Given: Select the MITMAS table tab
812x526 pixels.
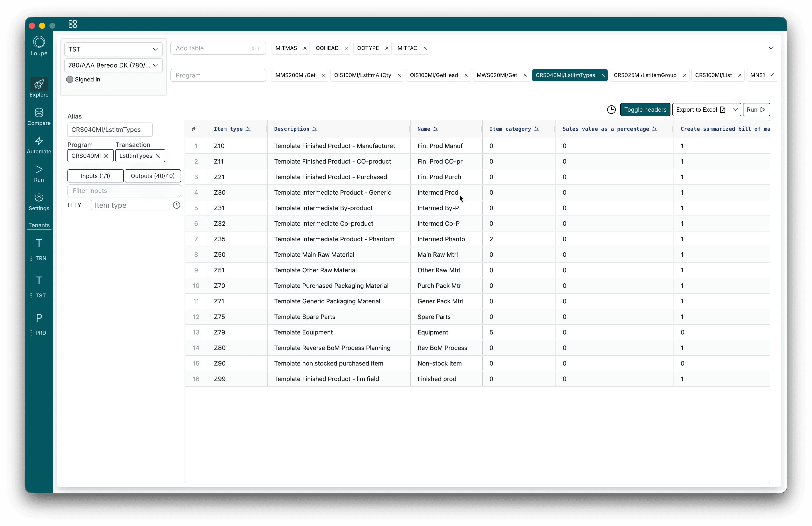Looking at the screenshot, I should pos(286,48).
